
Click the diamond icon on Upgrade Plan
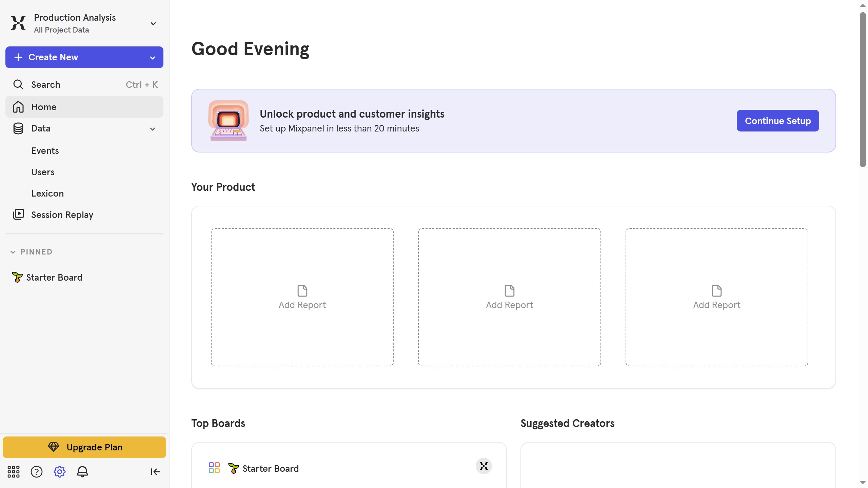tap(53, 447)
